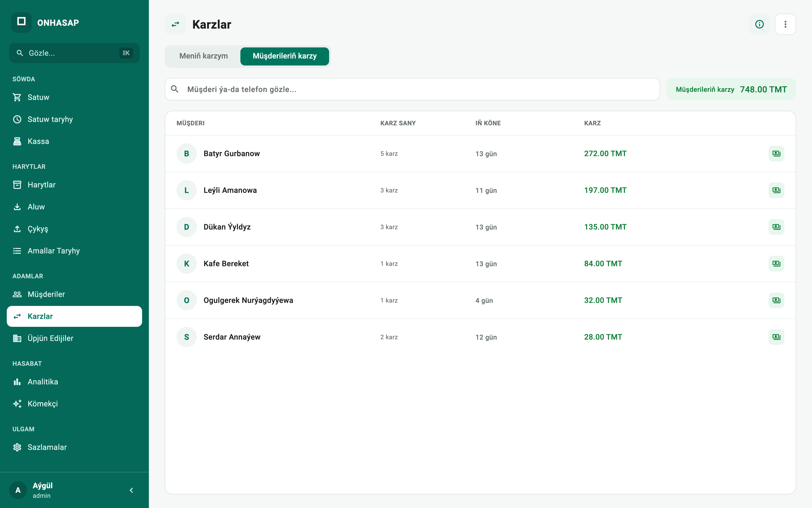Open the three-dot more options menu
Image resolution: width=812 pixels, height=508 pixels.
(x=785, y=24)
